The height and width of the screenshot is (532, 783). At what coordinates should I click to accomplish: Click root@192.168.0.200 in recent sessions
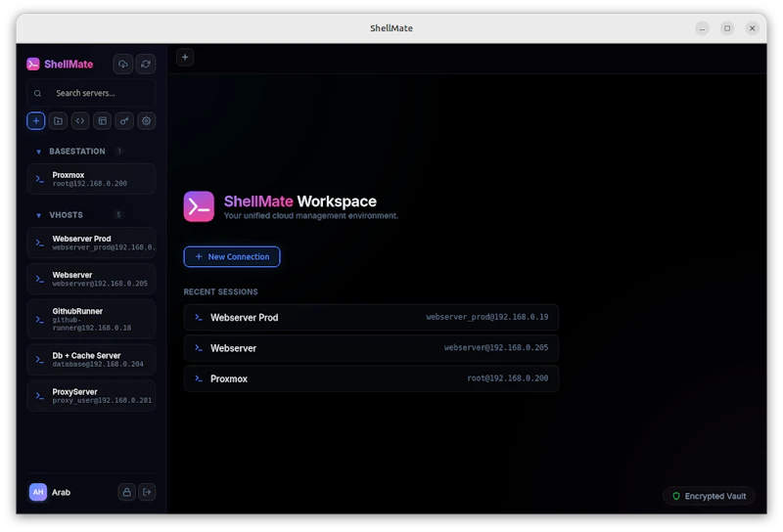pos(507,378)
